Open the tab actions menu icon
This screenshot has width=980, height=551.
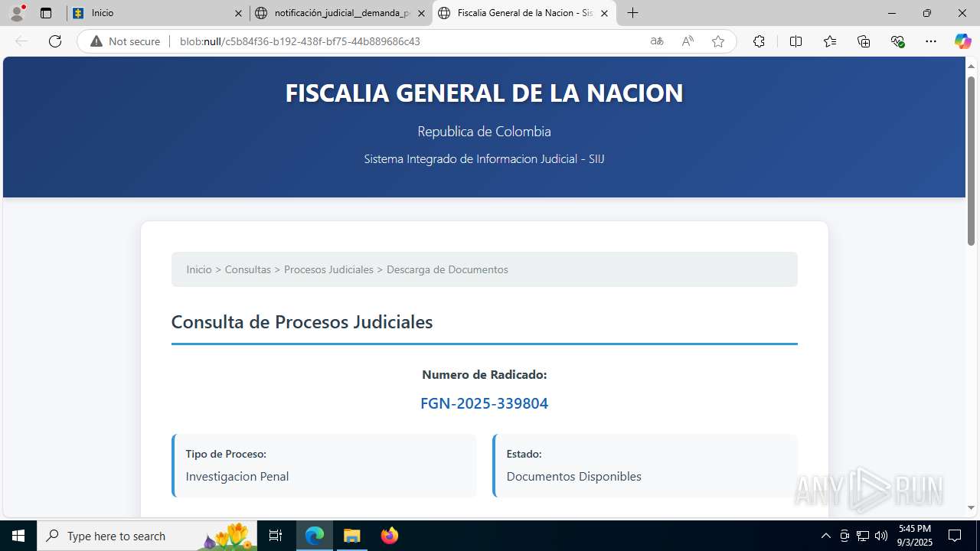(x=46, y=13)
